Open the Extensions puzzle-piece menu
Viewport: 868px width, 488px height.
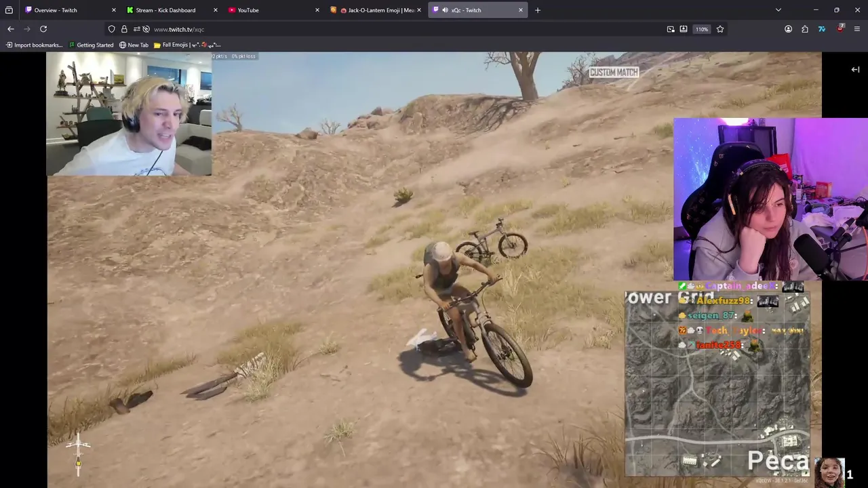point(805,29)
